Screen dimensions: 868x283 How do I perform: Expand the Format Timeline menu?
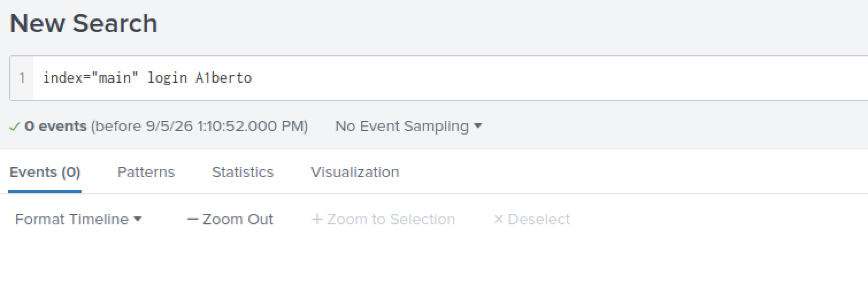[78, 220]
